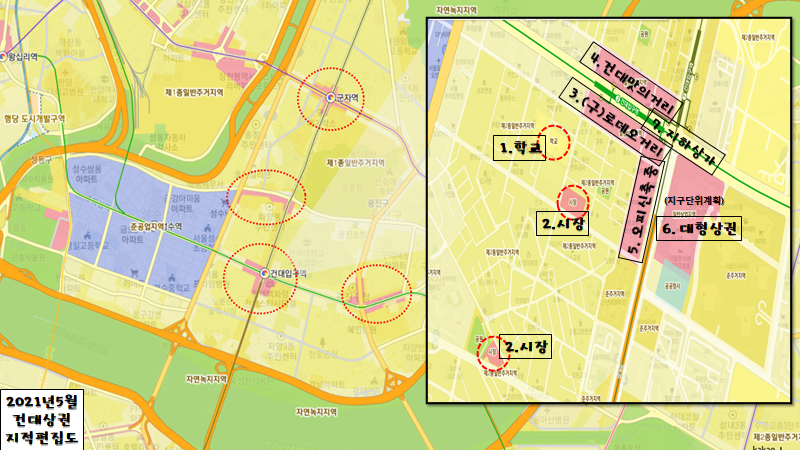Viewport: 800px width, 450px height.
Task: Click the circle marker above 송정동 주민센터
Action: 256,124
